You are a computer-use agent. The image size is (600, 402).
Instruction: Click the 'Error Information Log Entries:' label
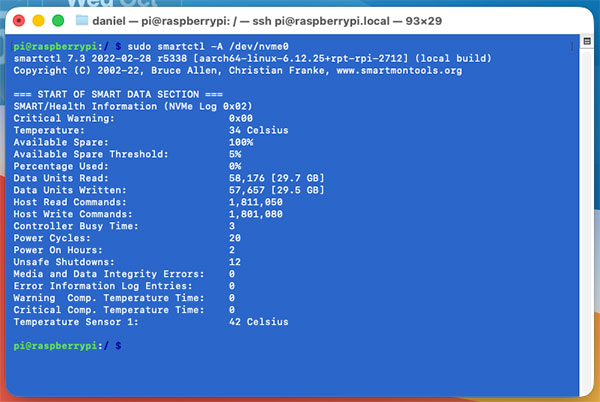click(103, 286)
